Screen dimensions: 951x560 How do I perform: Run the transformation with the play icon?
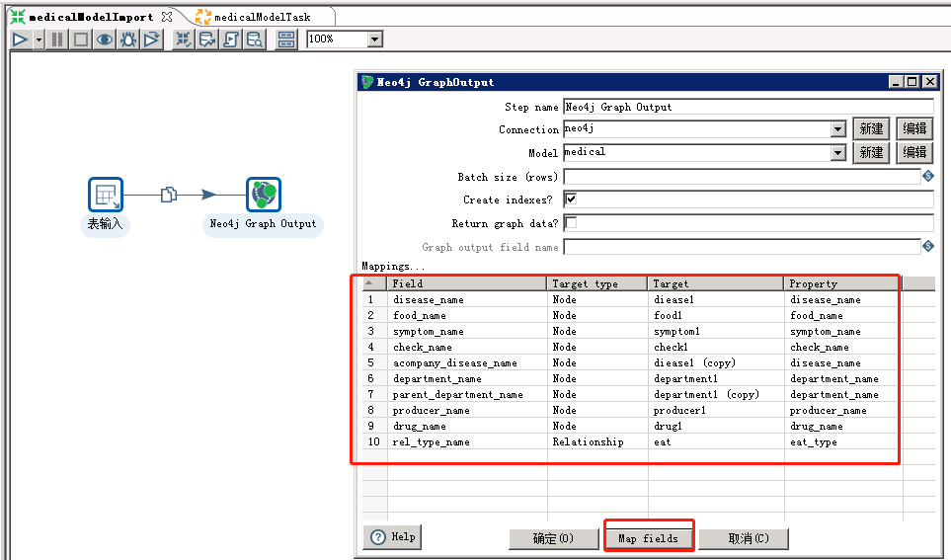(x=20, y=40)
